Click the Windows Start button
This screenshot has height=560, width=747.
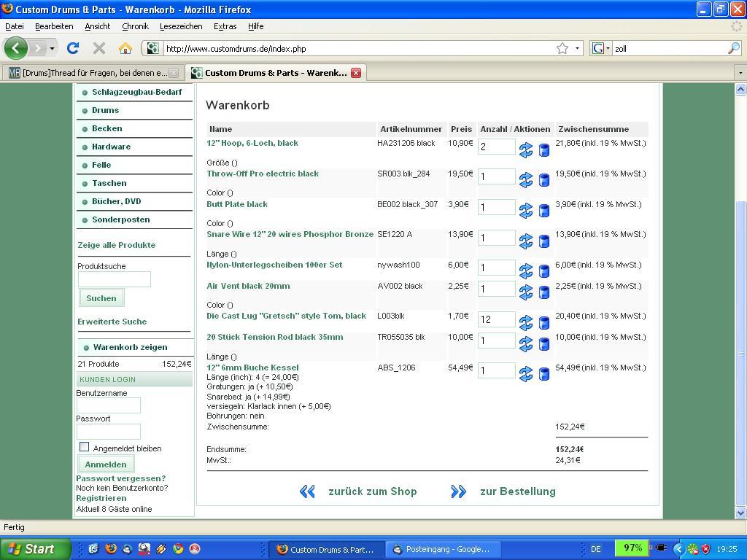[35, 548]
